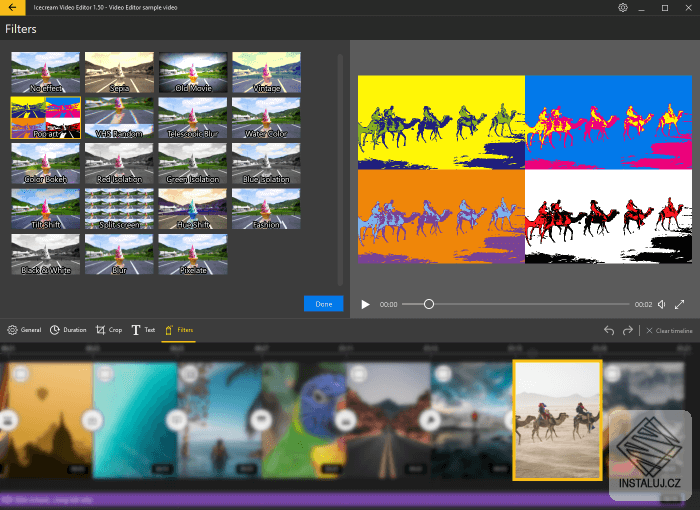700x510 pixels.
Task: Choose the Pixelate filter
Action: pos(193,255)
